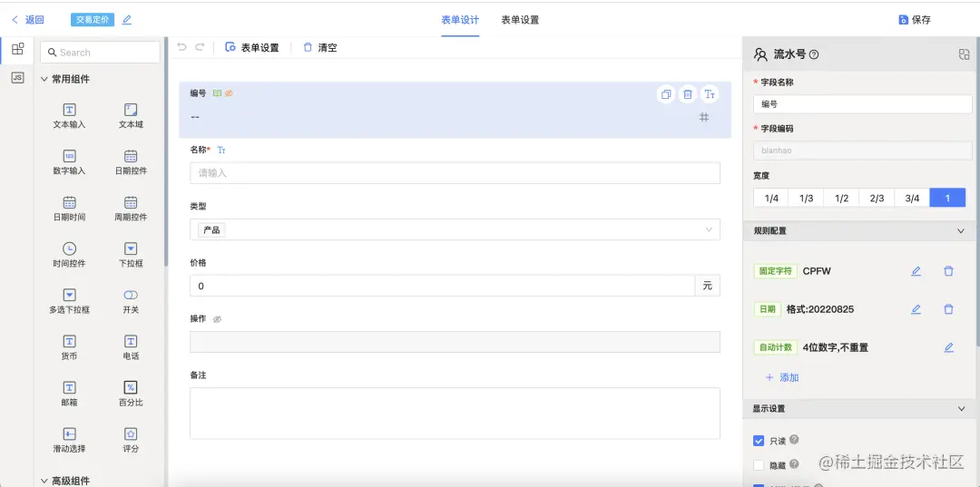Delete the 编号 field with trash icon

point(688,94)
